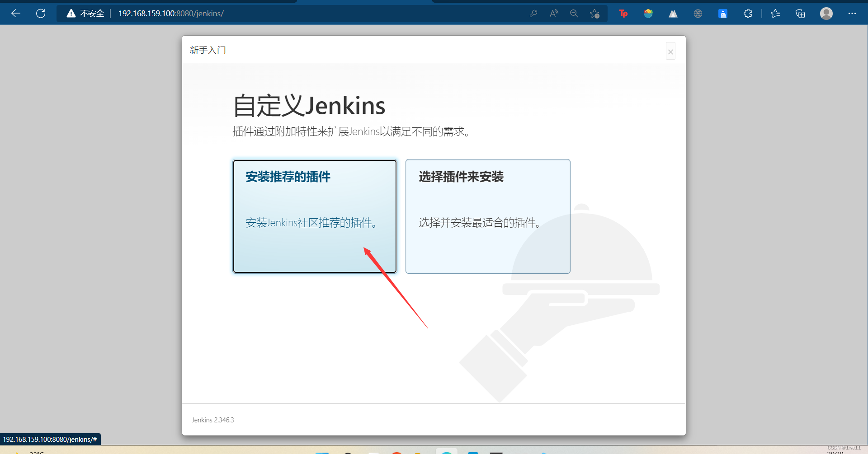Screen dimensions: 868x454
Task: Choose 选择插件来安装 option
Action: click(488, 216)
